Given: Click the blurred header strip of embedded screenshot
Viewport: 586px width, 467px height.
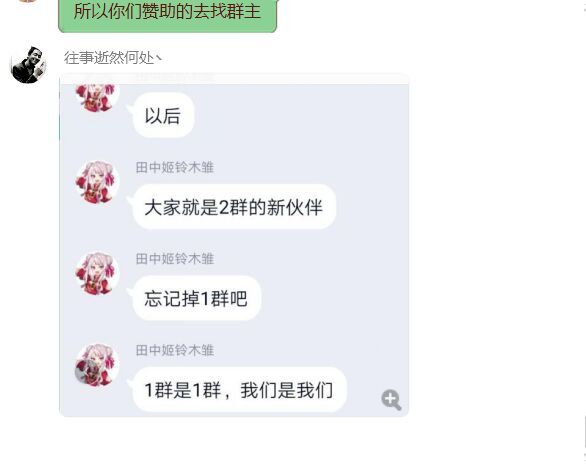Looking at the screenshot, I should pos(234,78).
